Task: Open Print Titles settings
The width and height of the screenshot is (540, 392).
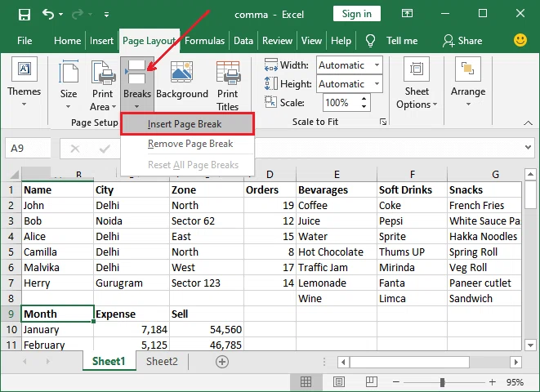Action: 228,86
